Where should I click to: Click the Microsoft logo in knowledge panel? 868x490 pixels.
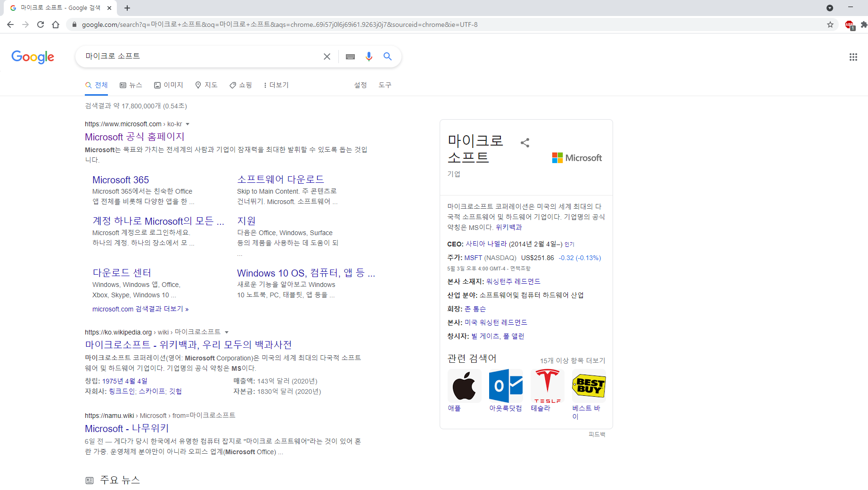[x=577, y=158]
